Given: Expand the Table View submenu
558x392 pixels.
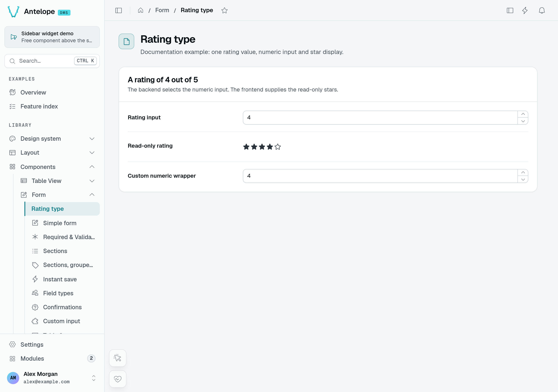Looking at the screenshot, I should [58, 181].
